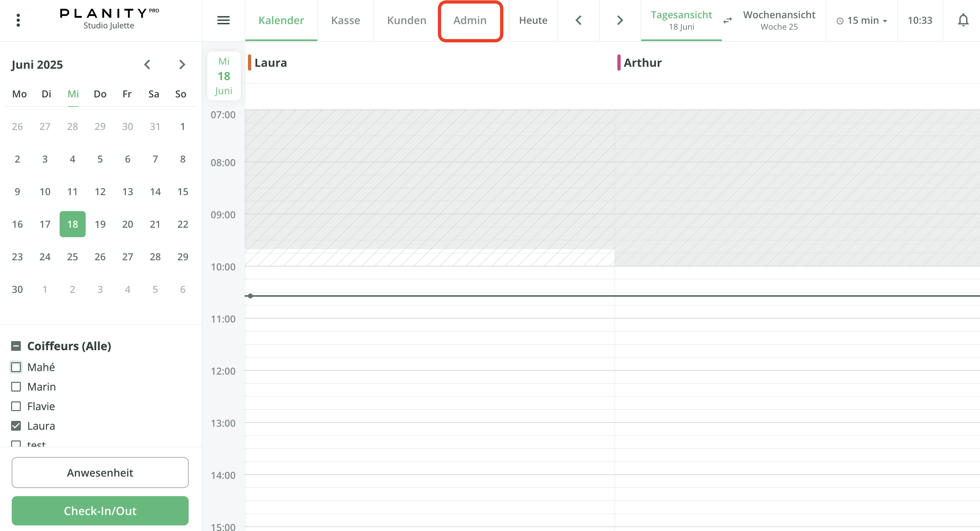980x531 pixels.
Task: Uncheck the Laura coiffeur checkbox
Action: 16,426
